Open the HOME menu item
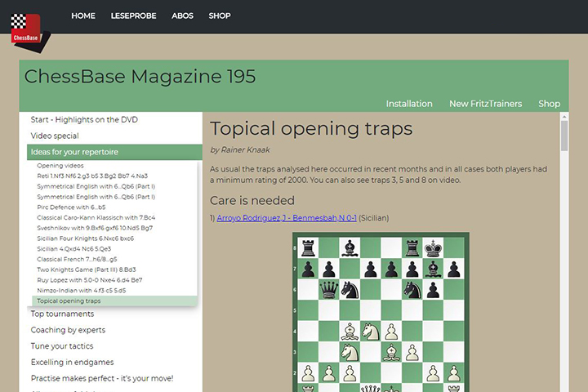The height and width of the screenshot is (392, 588). click(x=83, y=16)
